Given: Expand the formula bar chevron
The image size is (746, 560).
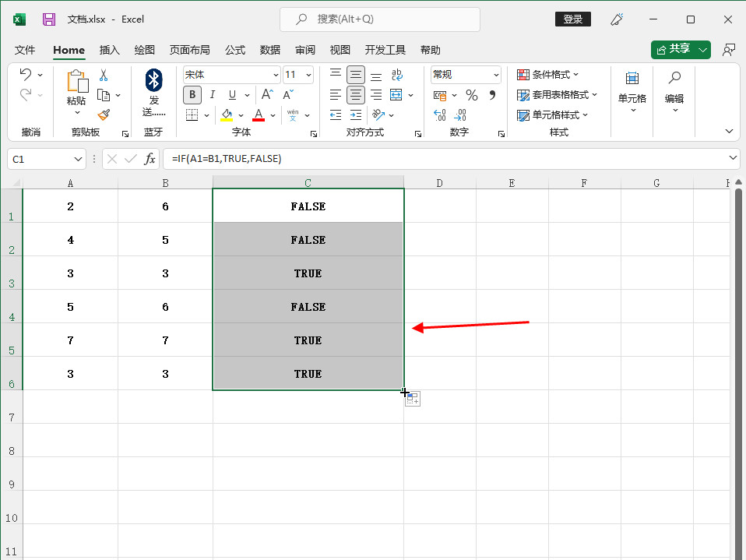Looking at the screenshot, I should pyautogui.click(x=733, y=157).
